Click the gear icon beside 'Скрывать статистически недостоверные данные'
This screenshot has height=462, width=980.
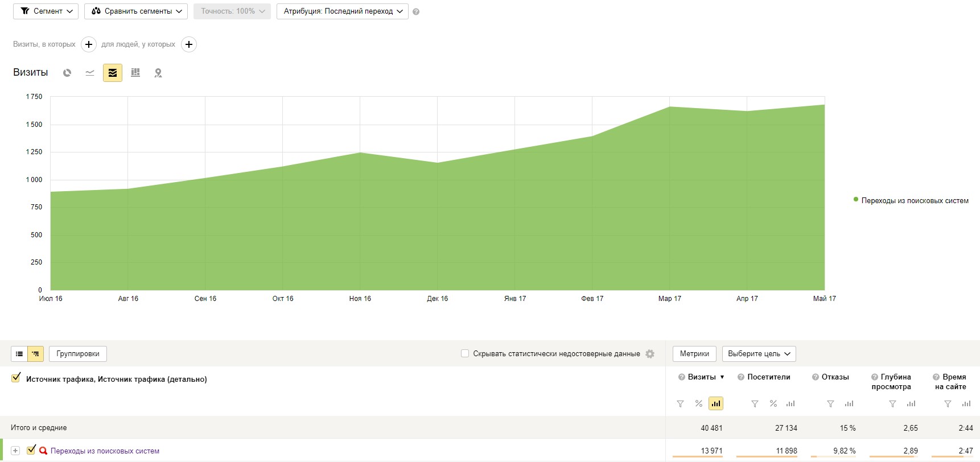[650, 354]
